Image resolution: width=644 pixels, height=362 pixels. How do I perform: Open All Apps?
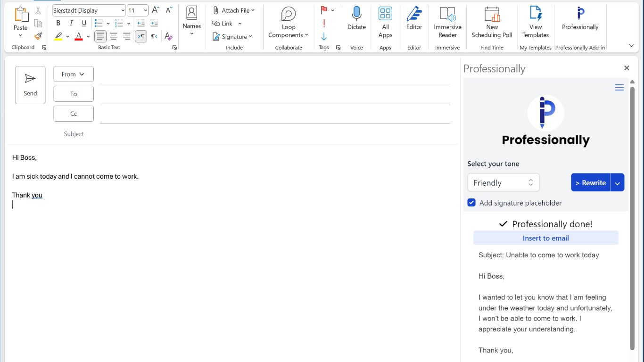[x=385, y=22]
